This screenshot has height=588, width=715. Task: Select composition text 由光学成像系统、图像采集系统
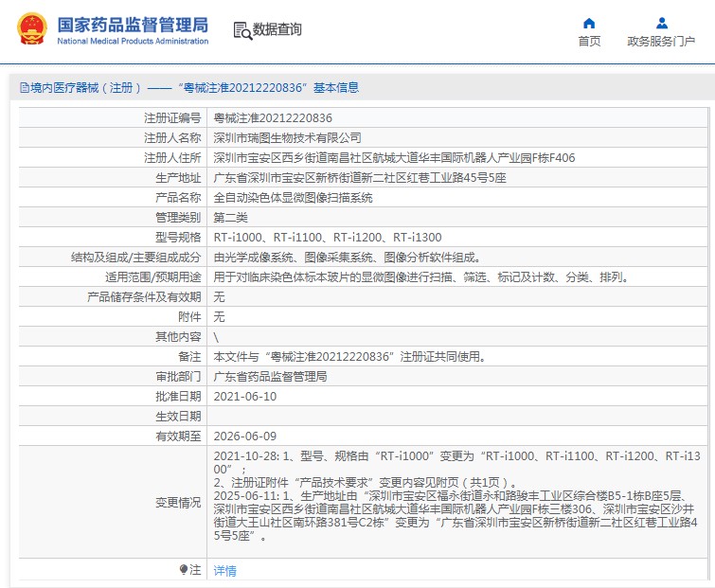(348, 258)
